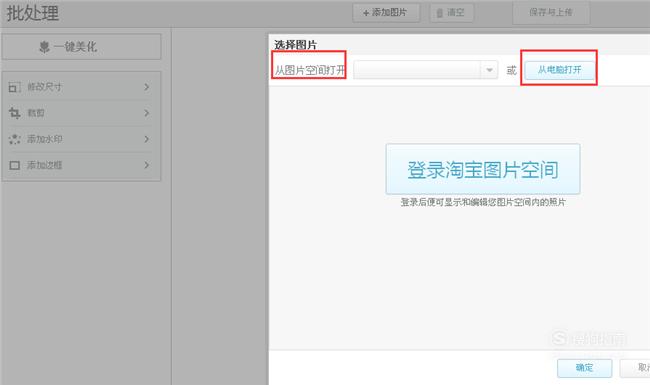Click the 登录淘宝图片空间 button
The image size is (650, 385).
coord(483,169)
